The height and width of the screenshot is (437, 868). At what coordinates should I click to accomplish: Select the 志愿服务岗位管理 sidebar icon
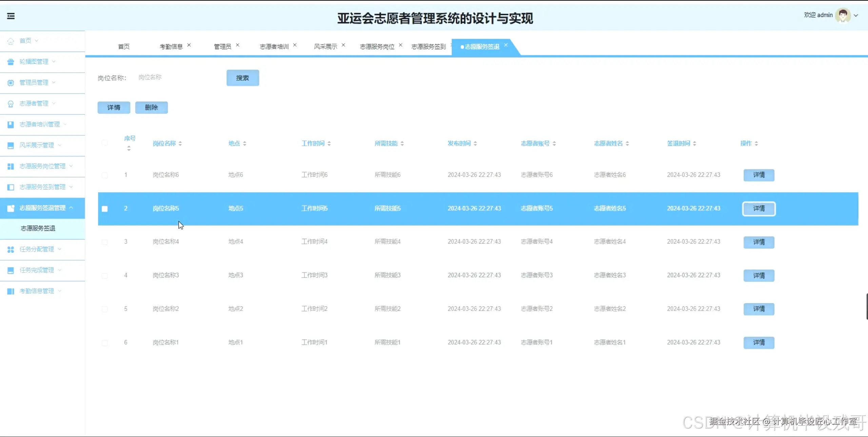(11, 166)
